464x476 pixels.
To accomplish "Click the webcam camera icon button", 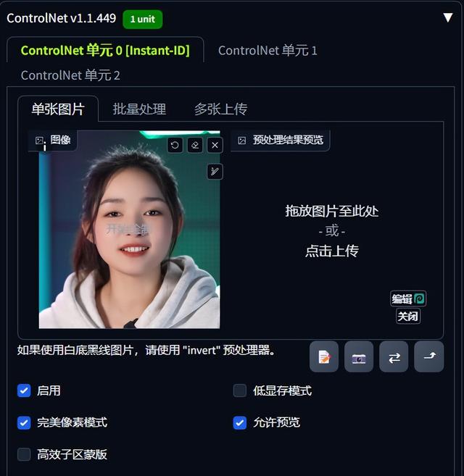I will coord(359,356).
